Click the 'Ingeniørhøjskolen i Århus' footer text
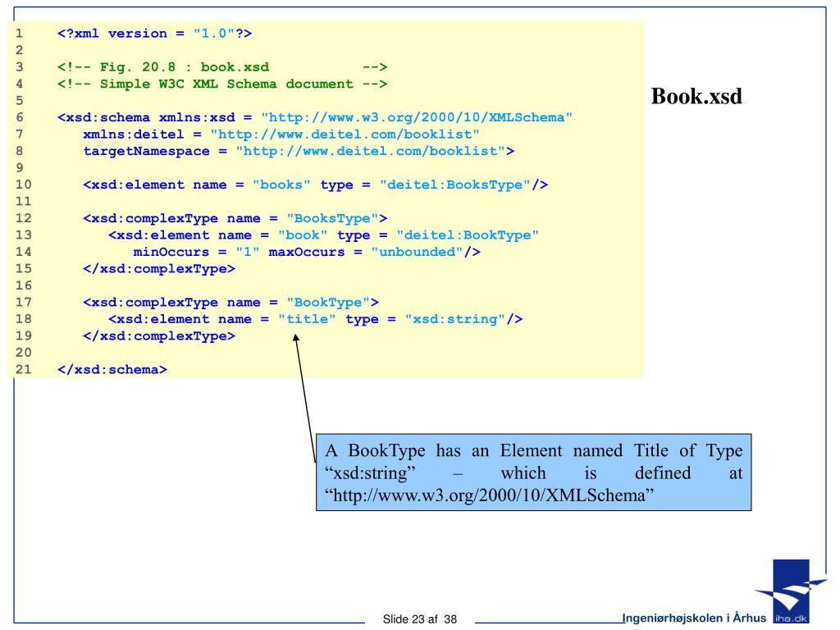Viewport: 840px width, 630px height. tap(694, 618)
